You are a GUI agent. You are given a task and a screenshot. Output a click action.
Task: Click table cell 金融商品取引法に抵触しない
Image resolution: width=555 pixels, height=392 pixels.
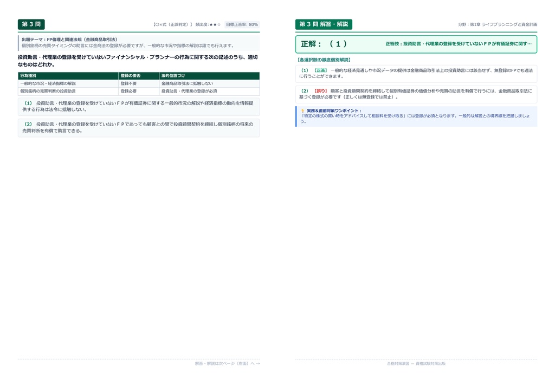[209, 83]
